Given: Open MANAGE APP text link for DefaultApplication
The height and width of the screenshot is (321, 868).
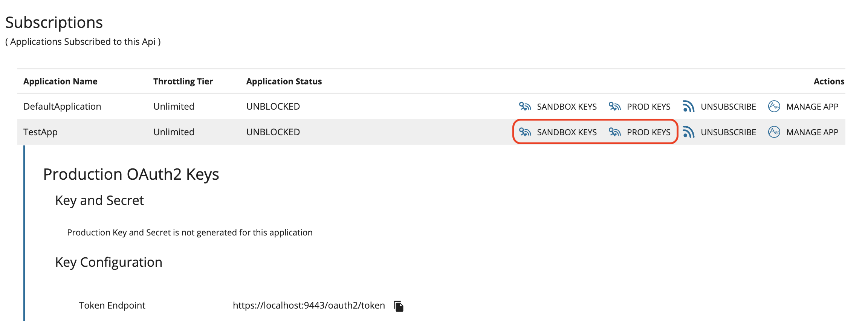Looking at the screenshot, I should [x=812, y=107].
